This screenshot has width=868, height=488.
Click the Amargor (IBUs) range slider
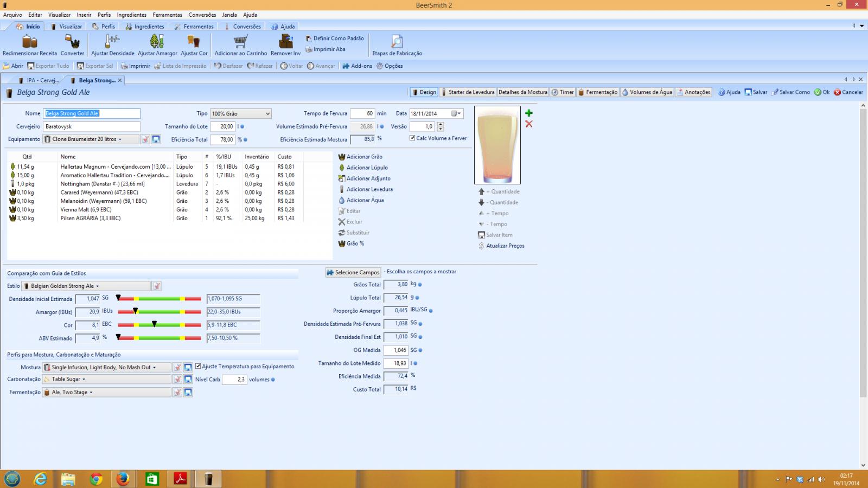(x=159, y=312)
